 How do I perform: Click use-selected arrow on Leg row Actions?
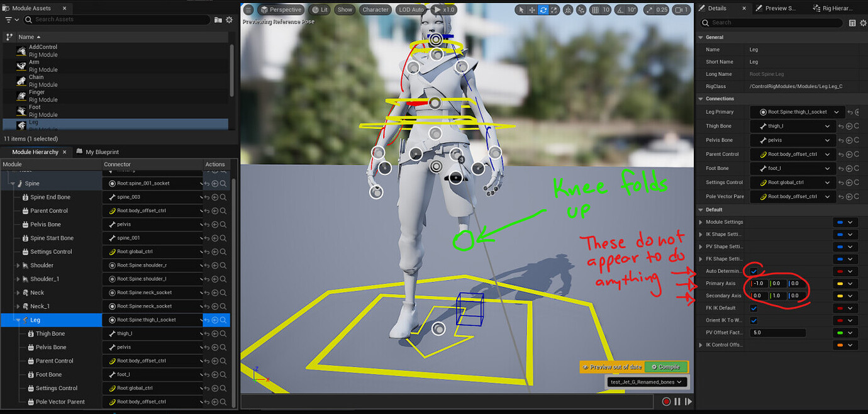(215, 320)
